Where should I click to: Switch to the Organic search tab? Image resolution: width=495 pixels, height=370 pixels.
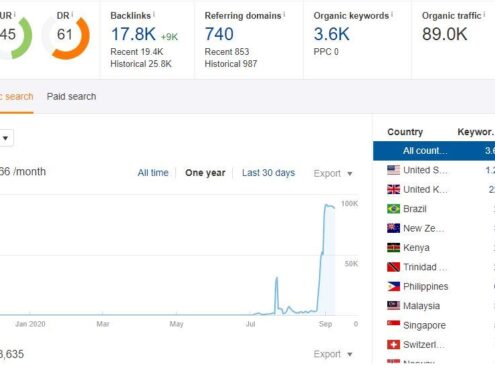coord(16,97)
